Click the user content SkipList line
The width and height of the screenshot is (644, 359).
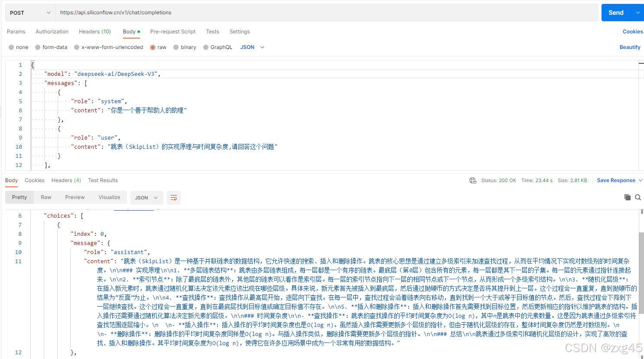click(174, 147)
